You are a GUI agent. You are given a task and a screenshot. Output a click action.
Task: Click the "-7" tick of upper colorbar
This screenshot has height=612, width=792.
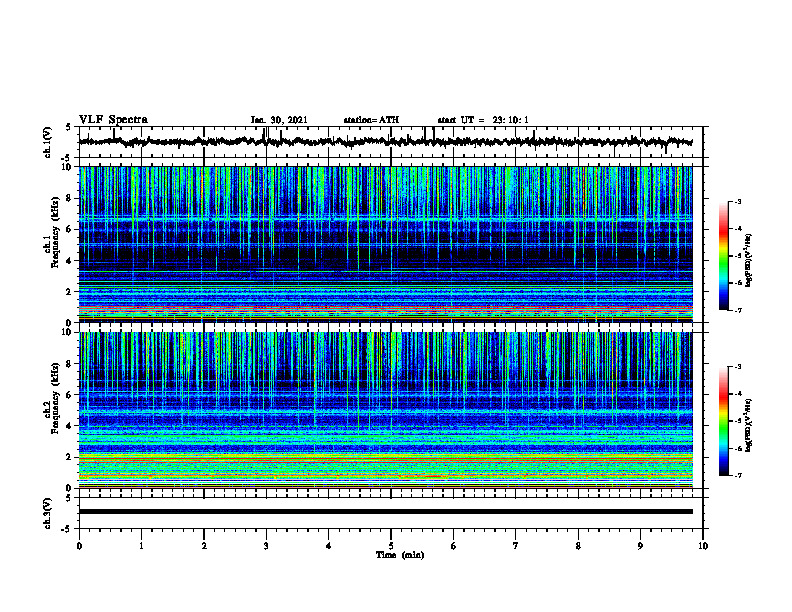point(738,310)
